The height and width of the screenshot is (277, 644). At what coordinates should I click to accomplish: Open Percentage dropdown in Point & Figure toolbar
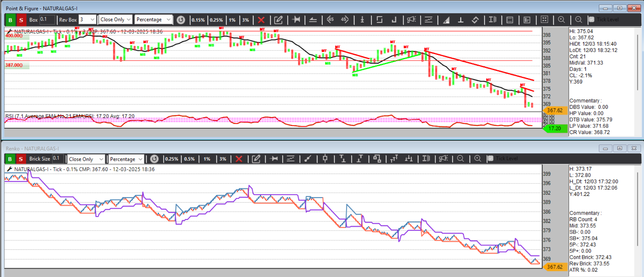[154, 20]
